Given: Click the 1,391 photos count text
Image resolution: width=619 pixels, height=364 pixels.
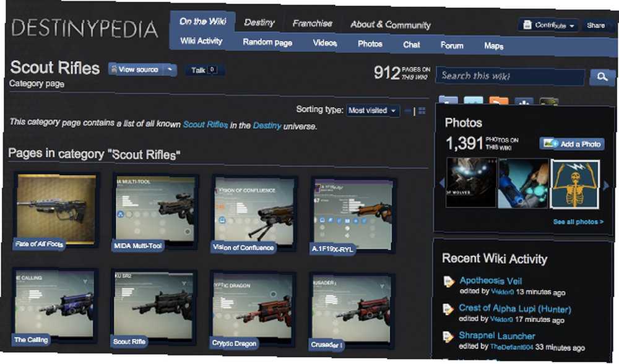Looking at the screenshot, I should (482, 144).
